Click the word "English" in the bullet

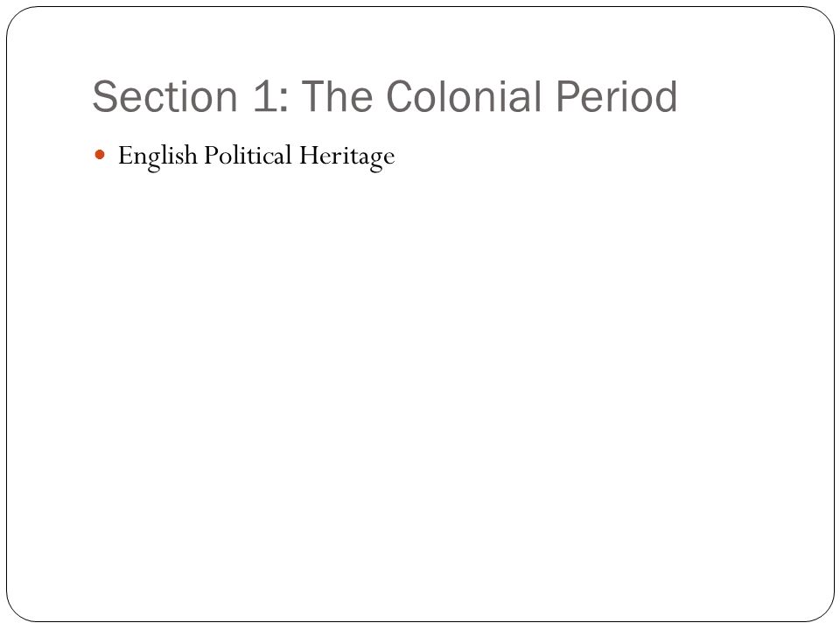coord(157,157)
